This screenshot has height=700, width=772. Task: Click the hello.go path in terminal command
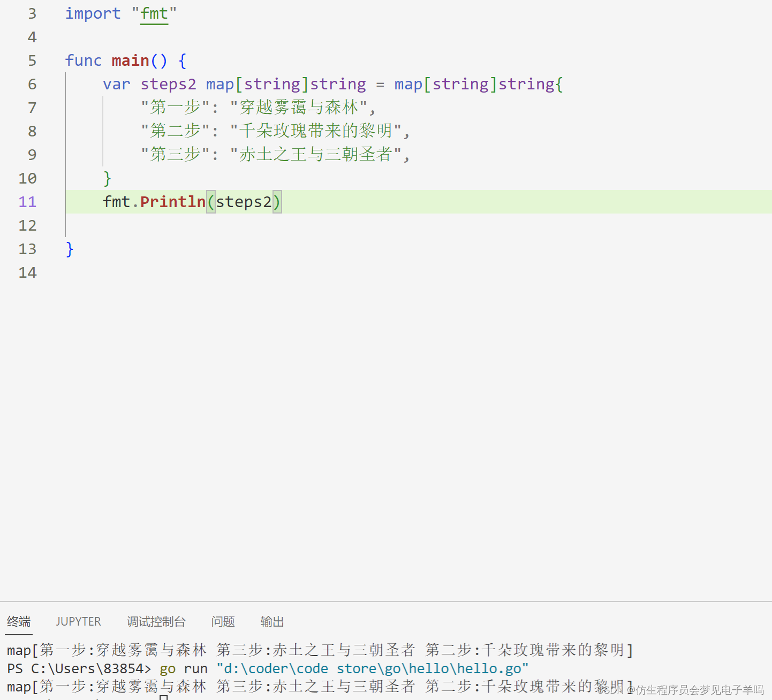372,668
